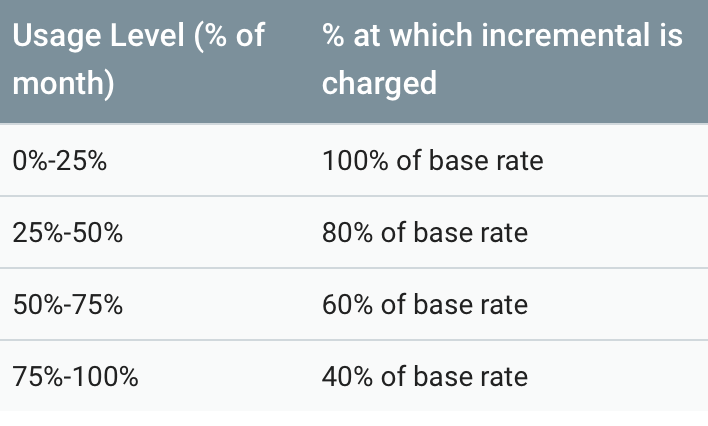Image resolution: width=708 pixels, height=426 pixels.
Task: Click the "40% of base rate" cell
Action: [x=425, y=377]
